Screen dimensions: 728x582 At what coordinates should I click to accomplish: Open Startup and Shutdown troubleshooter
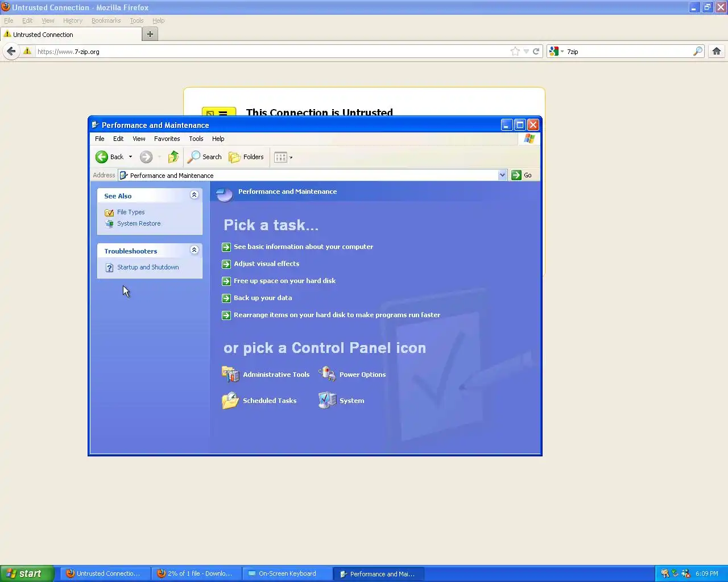coord(148,267)
